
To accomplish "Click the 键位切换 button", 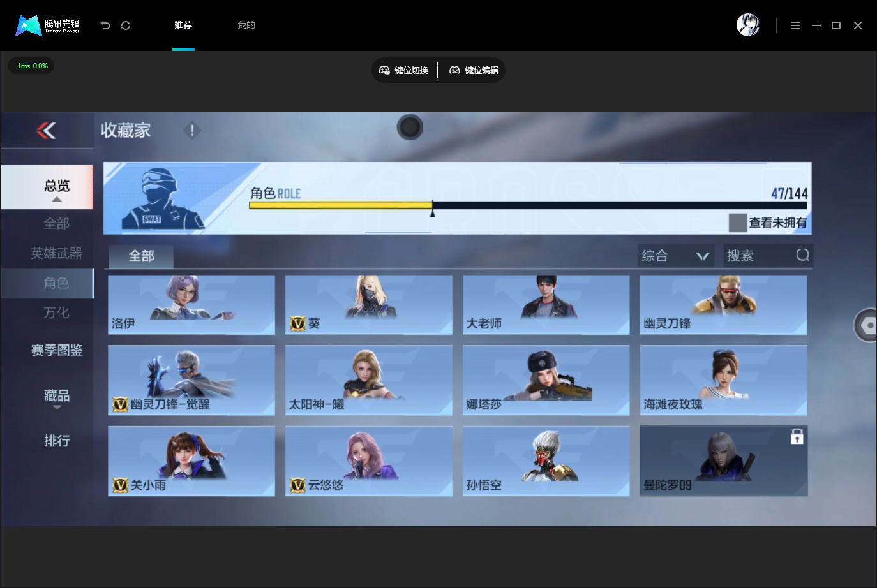I will 404,70.
